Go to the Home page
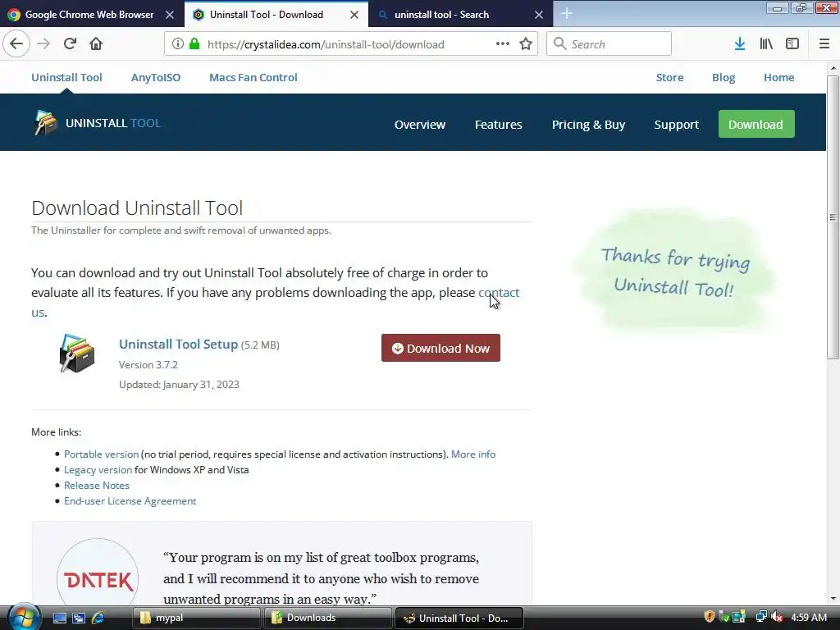Image resolution: width=840 pixels, height=630 pixels. (779, 77)
